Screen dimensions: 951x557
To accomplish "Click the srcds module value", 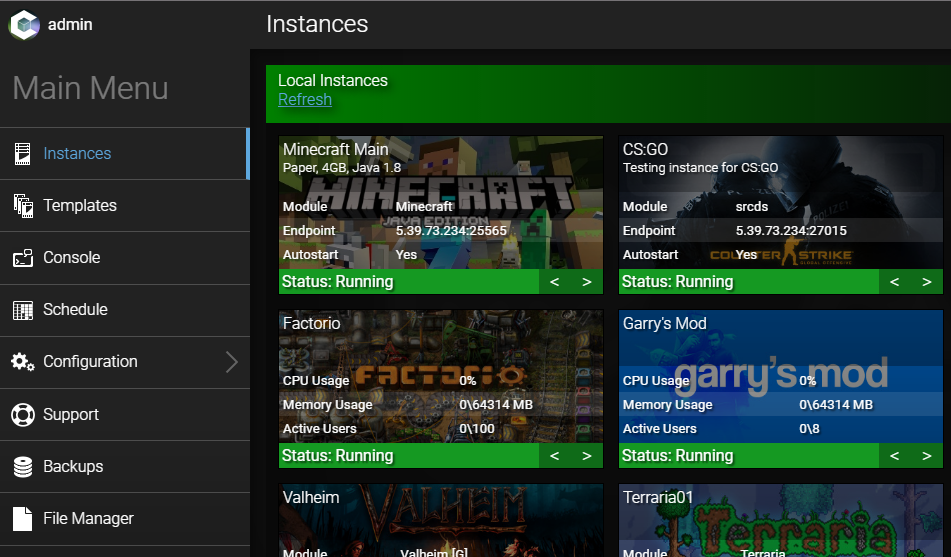I will pos(752,207).
